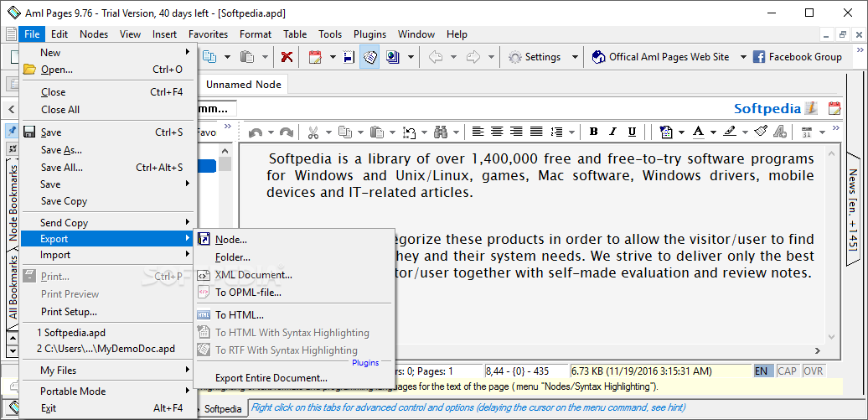Click the Settings button
868x420 pixels.
(535, 57)
